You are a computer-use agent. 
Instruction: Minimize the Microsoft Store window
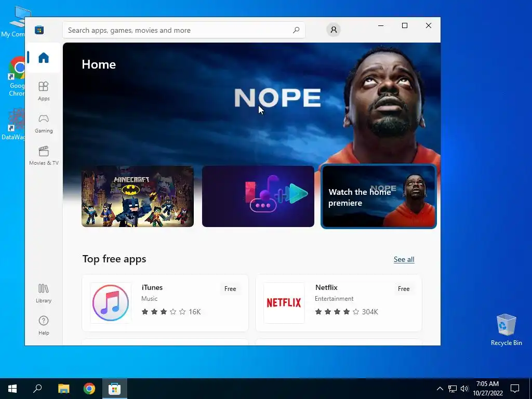click(381, 25)
